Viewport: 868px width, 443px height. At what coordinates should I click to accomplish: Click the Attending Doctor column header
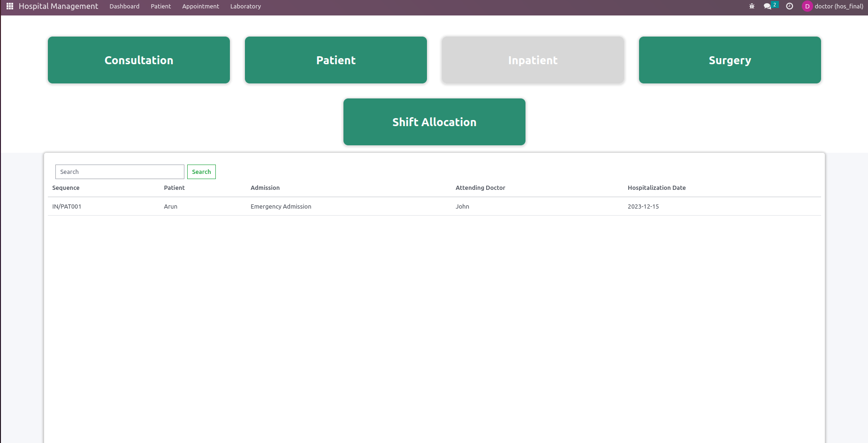pyautogui.click(x=480, y=188)
